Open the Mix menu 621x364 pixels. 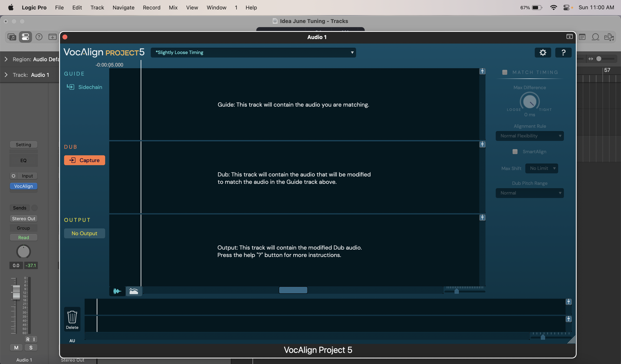(173, 7)
